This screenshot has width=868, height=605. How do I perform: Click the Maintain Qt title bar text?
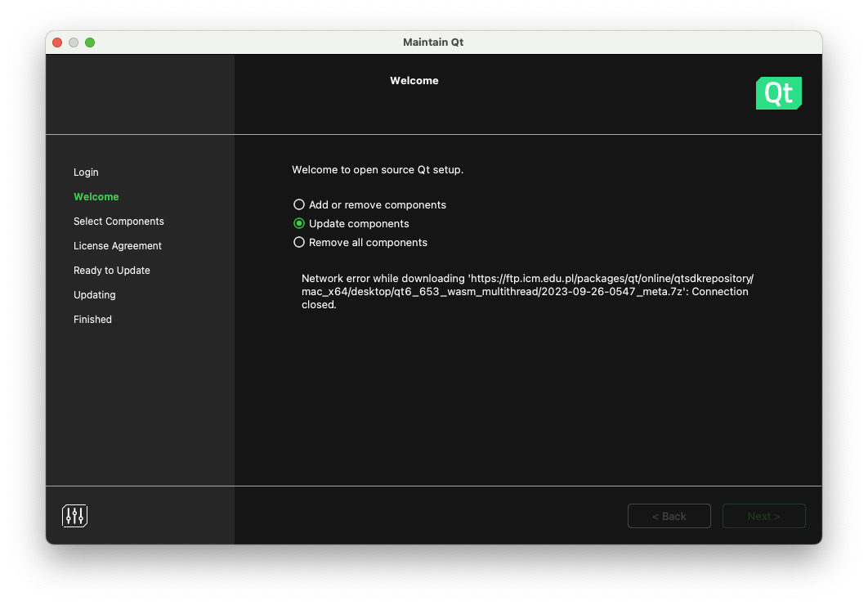point(433,42)
